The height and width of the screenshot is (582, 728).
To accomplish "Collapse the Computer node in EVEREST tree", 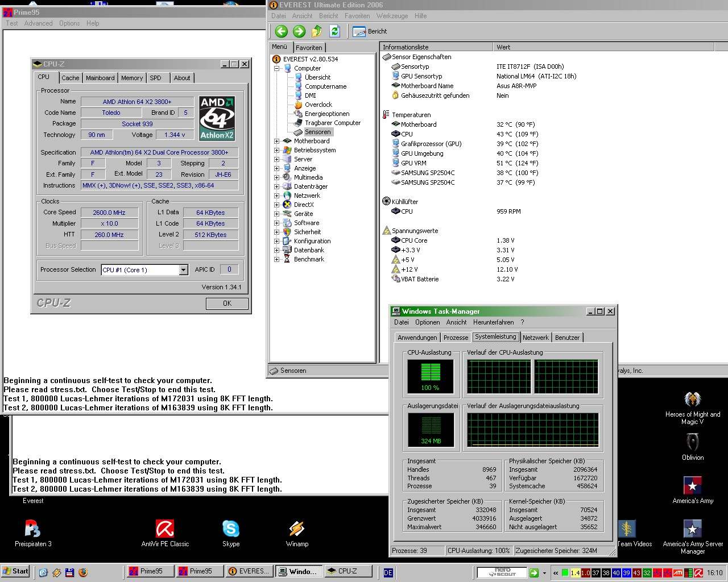I will tap(277, 68).
